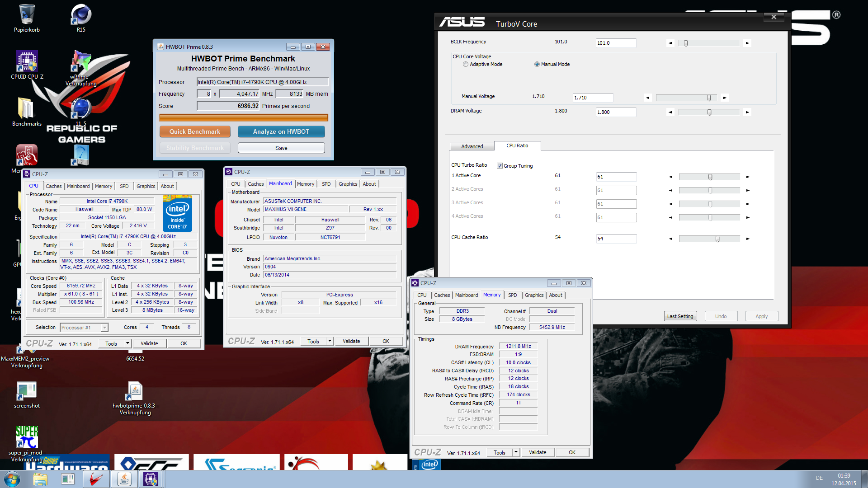Expand Tools dropdown arrow in Memory CPU-Z window
Screen dimensions: 868x488
click(x=516, y=452)
